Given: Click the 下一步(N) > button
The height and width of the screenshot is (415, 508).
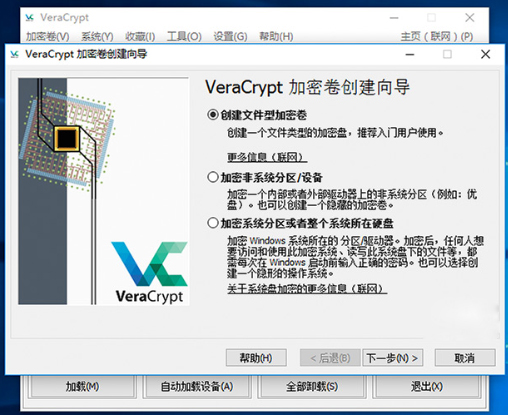Looking at the screenshot, I should coord(393,358).
